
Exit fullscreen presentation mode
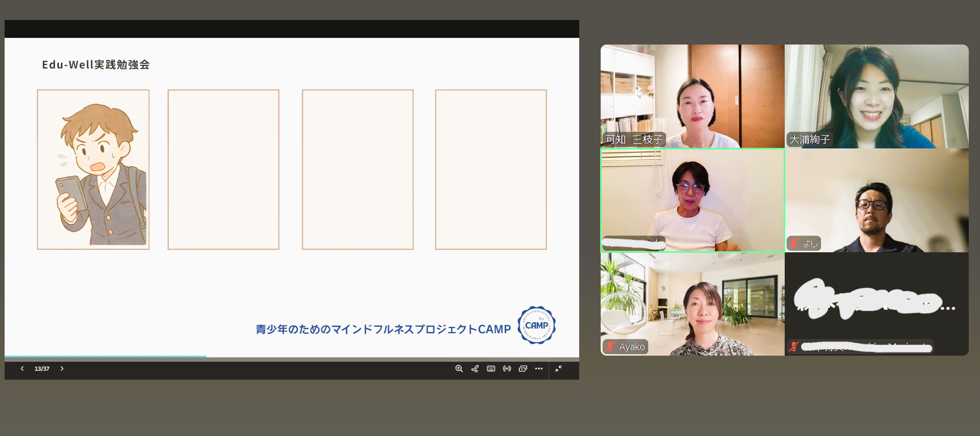(x=559, y=368)
